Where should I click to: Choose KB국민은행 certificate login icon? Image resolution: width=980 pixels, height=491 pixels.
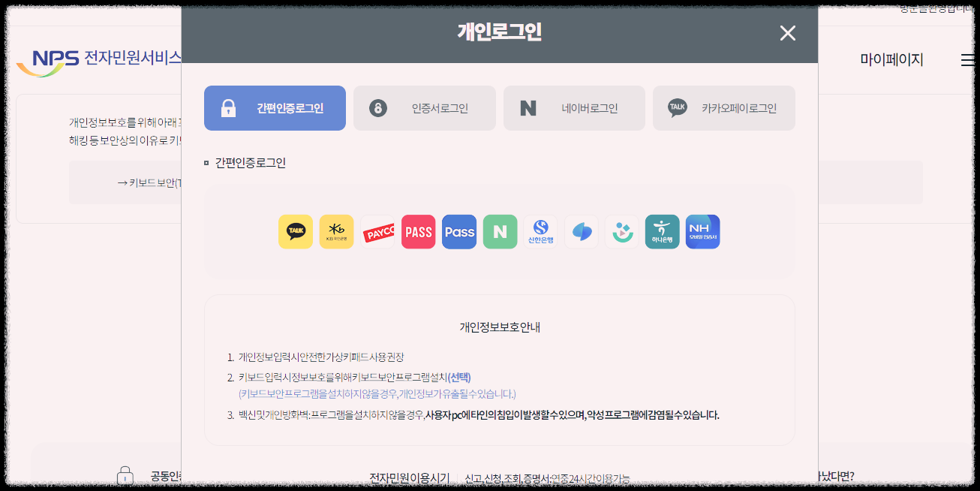tap(336, 231)
